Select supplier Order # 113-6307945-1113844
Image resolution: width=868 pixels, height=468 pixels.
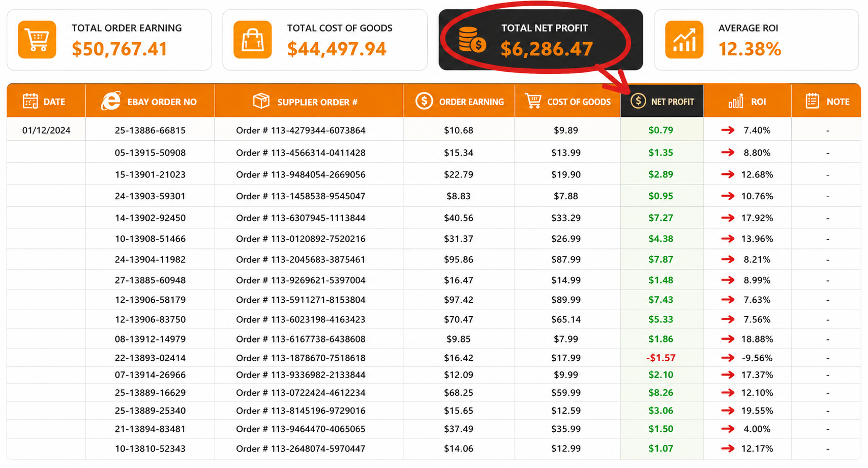coord(301,217)
